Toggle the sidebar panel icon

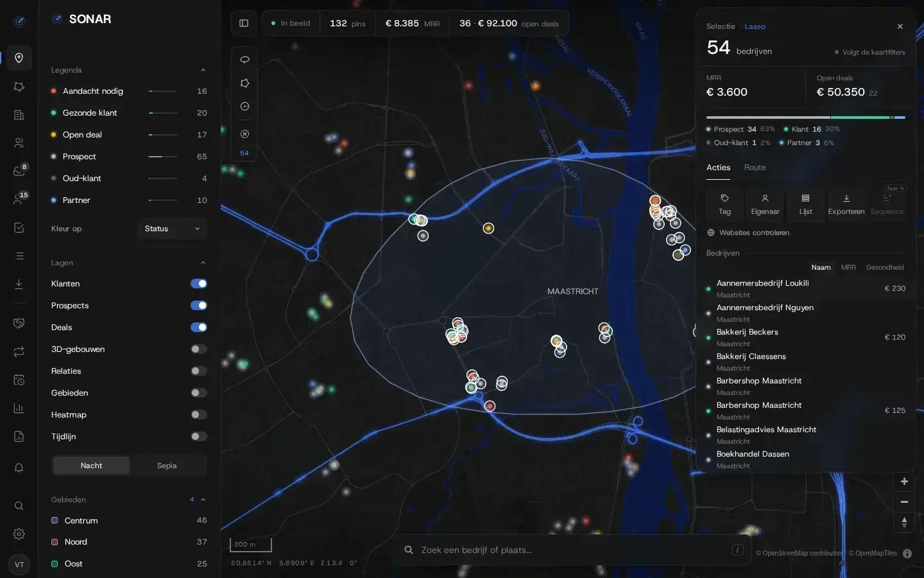244,23
